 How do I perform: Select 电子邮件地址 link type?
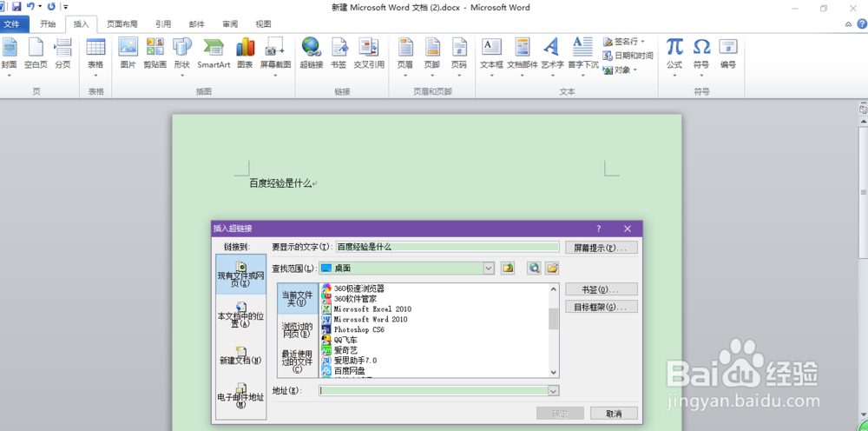point(240,395)
